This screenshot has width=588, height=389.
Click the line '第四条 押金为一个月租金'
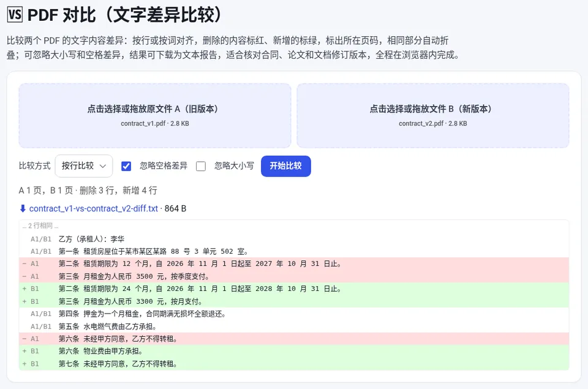(x=294, y=314)
